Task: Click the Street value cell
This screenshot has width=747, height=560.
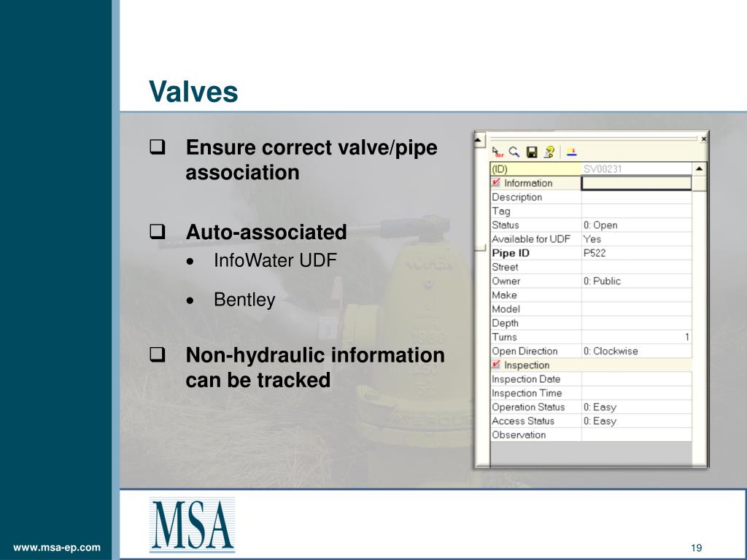Action: coord(636,267)
